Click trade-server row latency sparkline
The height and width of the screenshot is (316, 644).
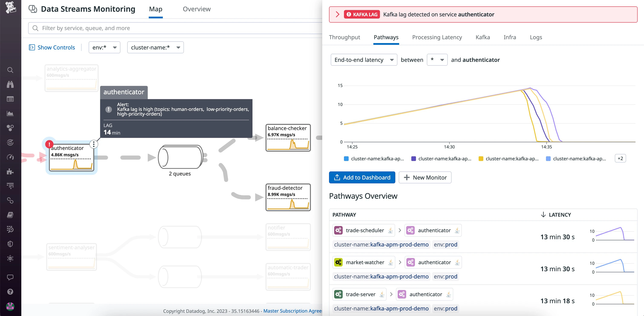[x=615, y=298]
